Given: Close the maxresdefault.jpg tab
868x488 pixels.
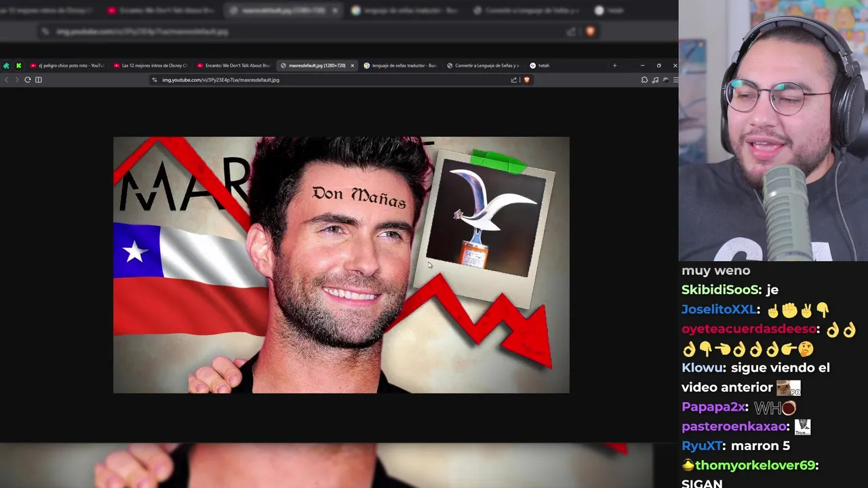Looking at the screenshot, I should click(352, 66).
